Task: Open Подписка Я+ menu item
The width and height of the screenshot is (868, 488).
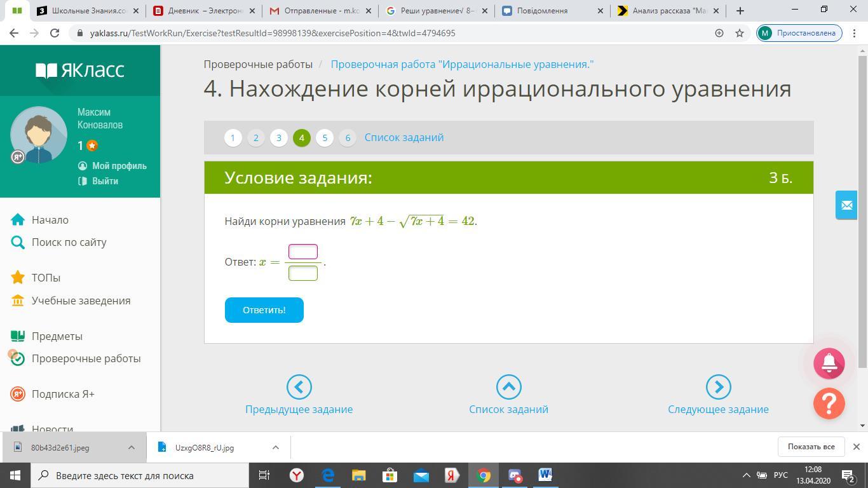Action: [63, 394]
